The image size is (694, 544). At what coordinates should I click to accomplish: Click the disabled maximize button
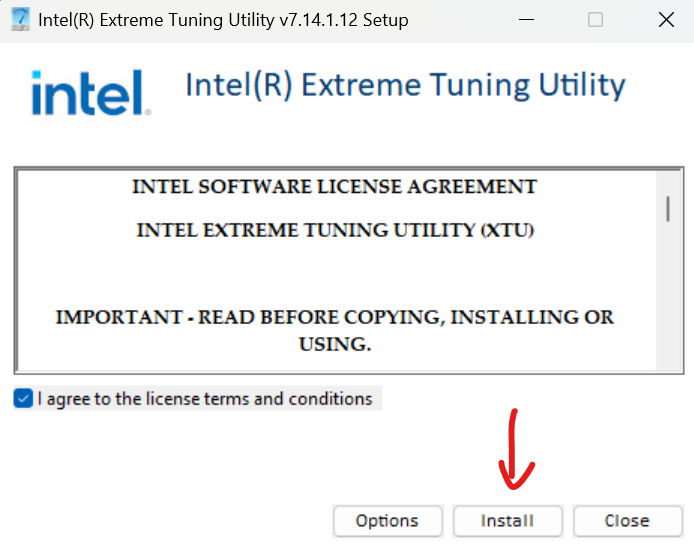click(595, 20)
